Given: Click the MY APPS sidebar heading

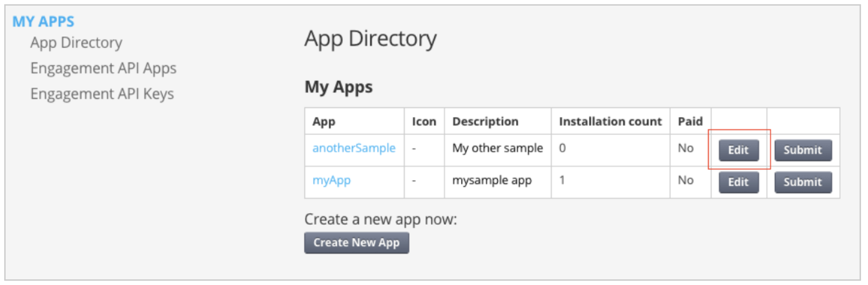Looking at the screenshot, I should [x=43, y=21].
